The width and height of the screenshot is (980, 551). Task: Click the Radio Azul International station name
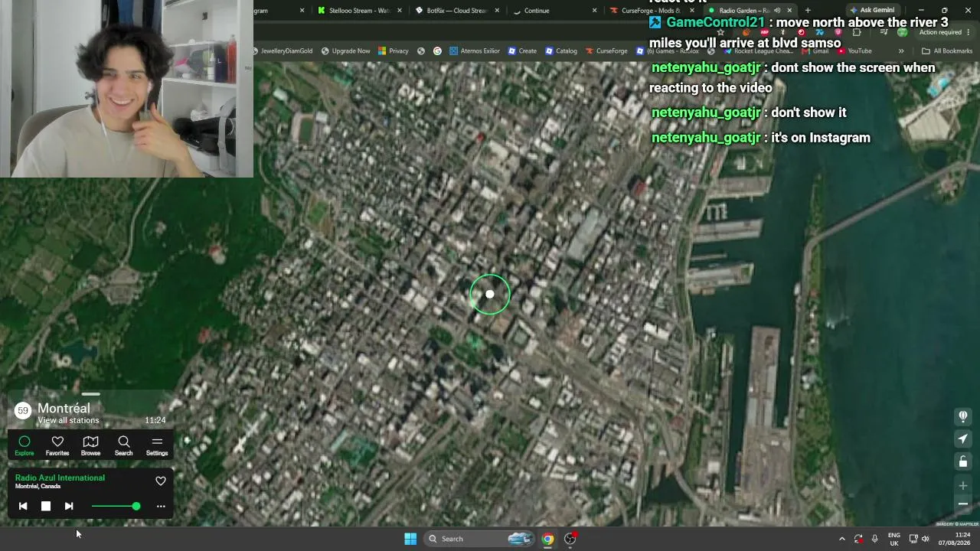[x=60, y=478]
